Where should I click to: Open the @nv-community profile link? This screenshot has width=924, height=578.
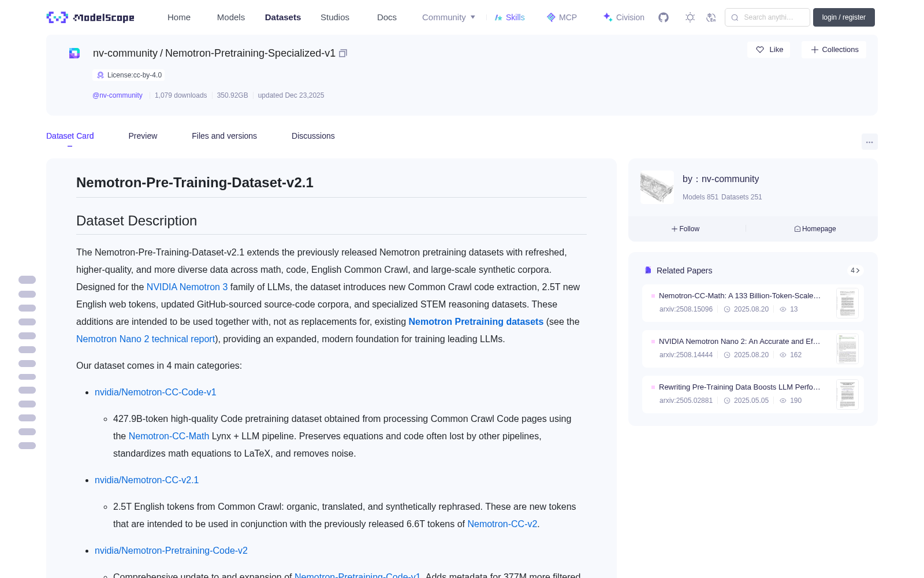pos(117,95)
